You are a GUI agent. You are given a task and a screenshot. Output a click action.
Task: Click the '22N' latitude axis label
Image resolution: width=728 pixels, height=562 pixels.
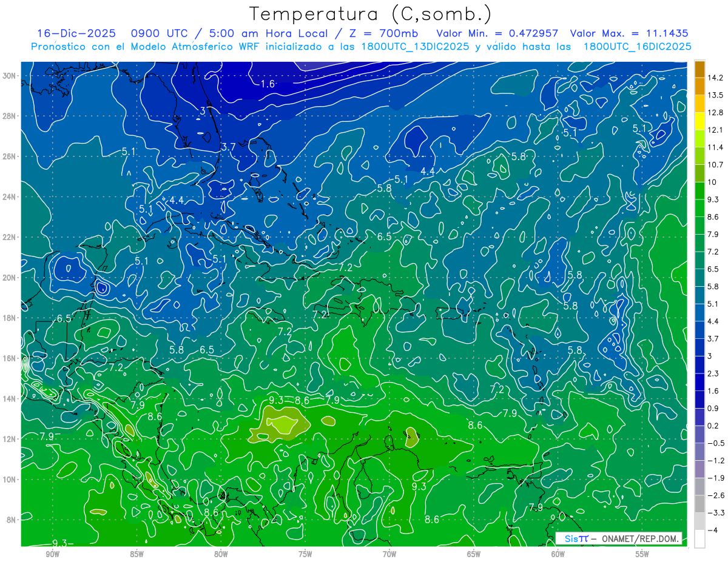coord(8,237)
